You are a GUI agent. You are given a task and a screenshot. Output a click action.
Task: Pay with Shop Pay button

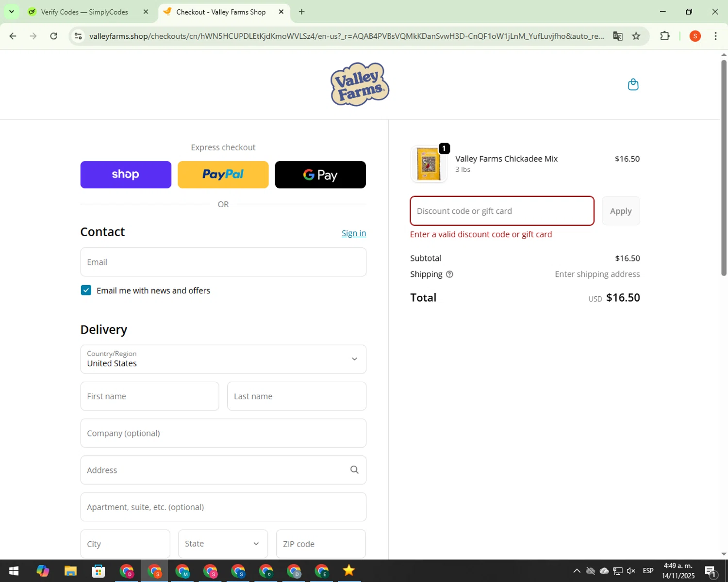[126, 175]
